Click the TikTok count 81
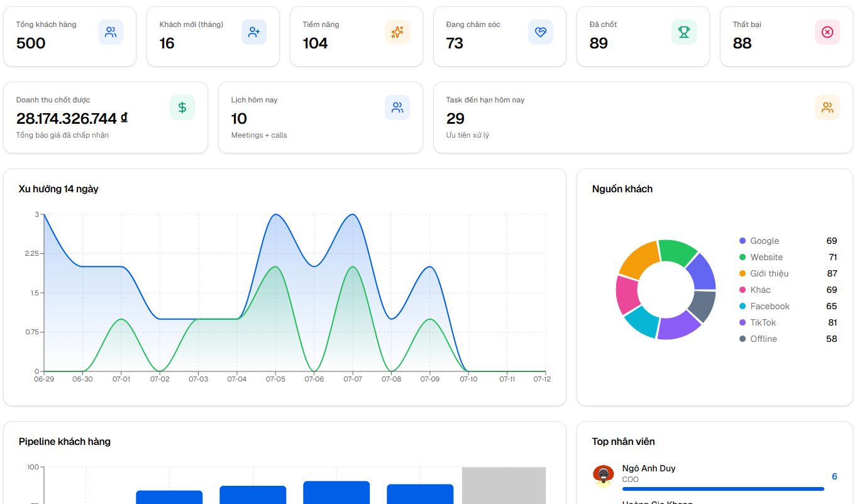The width and height of the screenshot is (857, 504). click(x=832, y=322)
